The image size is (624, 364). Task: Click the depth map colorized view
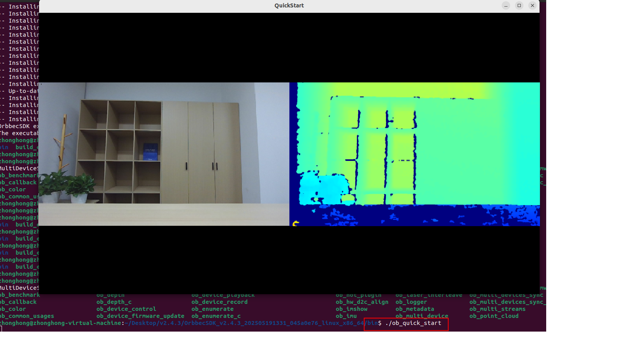pos(414,154)
